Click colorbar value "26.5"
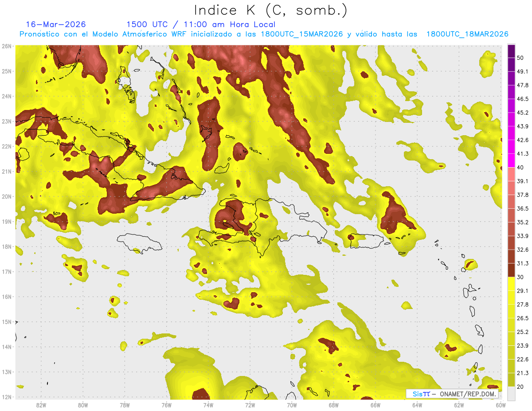Image resolution: width=532 pixels, height=411 pixels. [x=522, y=318]
